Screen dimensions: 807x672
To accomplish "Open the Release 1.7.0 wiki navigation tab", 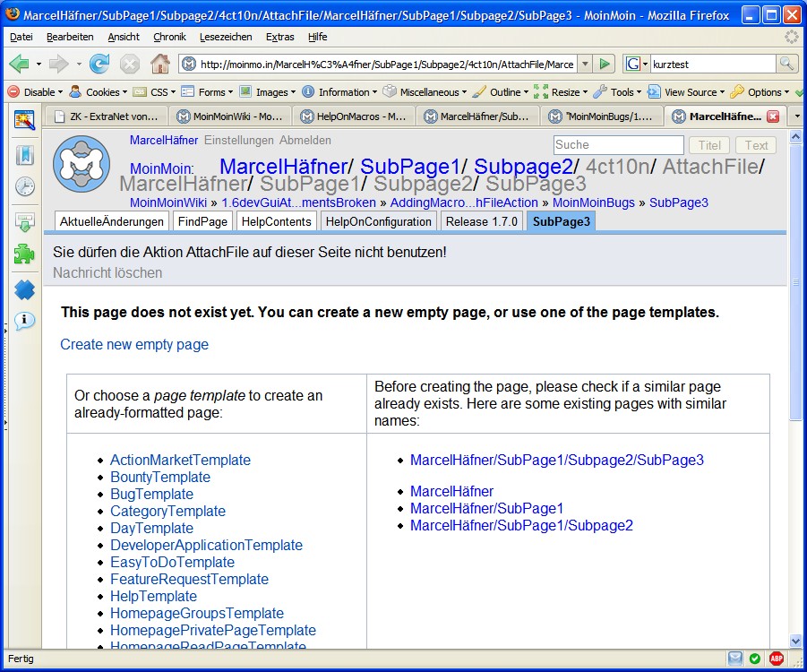I will click(482, 221).
